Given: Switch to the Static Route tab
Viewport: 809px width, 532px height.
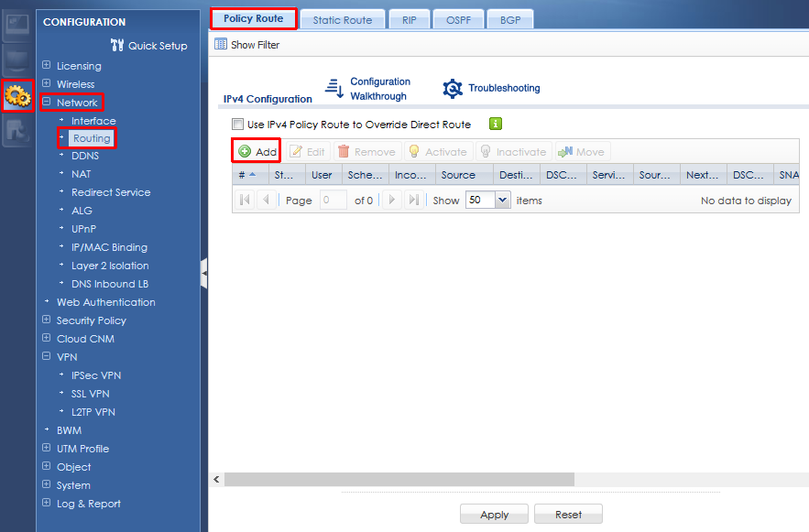Looking at the screenshot, I should [342, 20].
